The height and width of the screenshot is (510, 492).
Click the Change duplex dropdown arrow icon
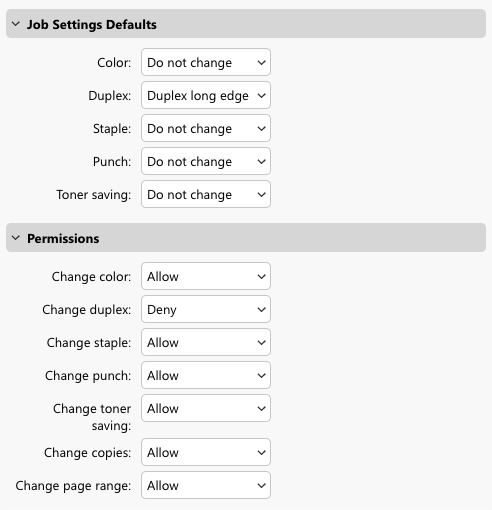(x=262, y=310)
